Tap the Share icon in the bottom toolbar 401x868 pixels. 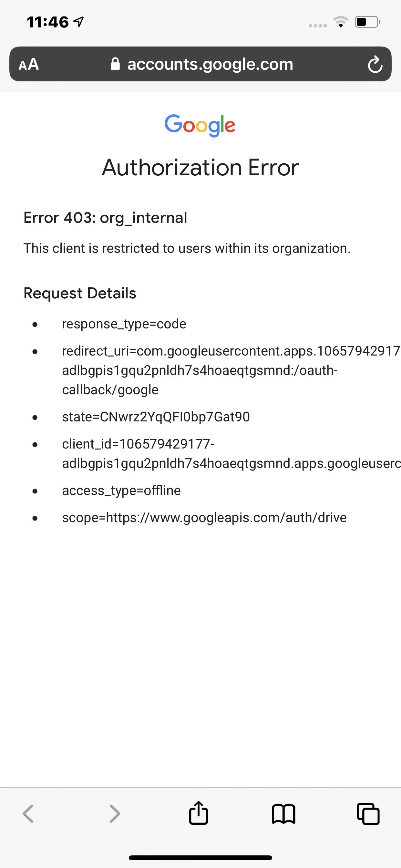tap(199, 813)
